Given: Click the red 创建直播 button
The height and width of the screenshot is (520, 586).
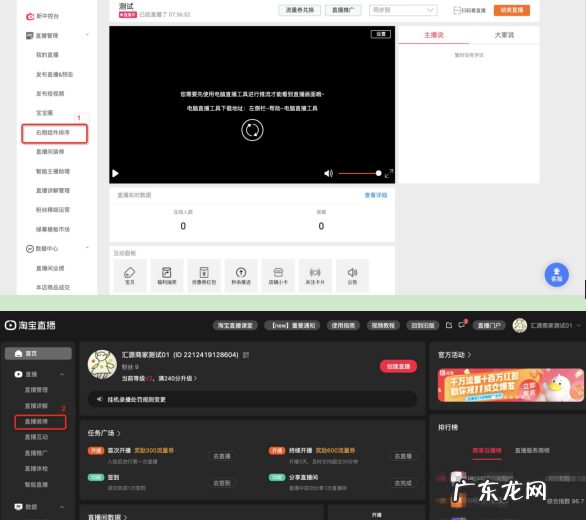Looking at the screenshot, I should [398, 366].
